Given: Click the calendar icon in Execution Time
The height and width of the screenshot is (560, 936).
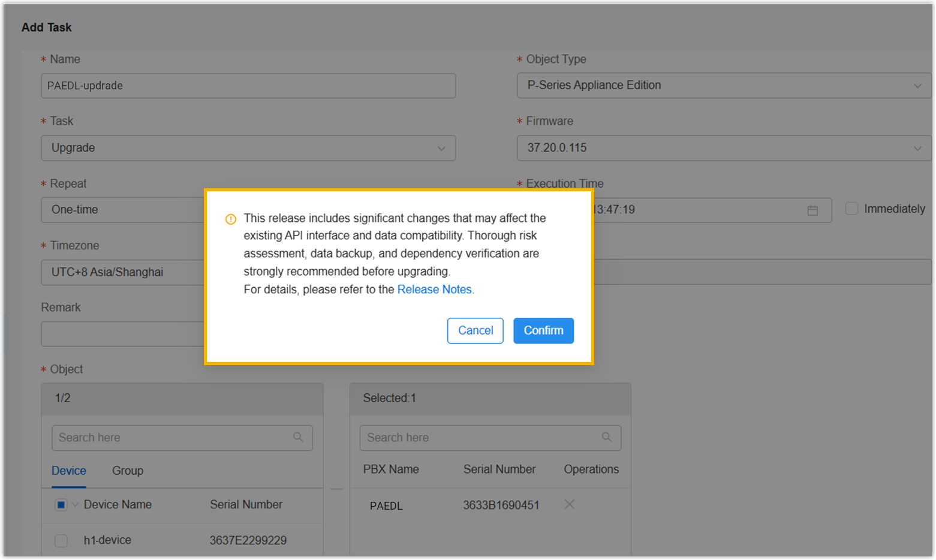Looking at the screenshot, I should click(812, 210).
